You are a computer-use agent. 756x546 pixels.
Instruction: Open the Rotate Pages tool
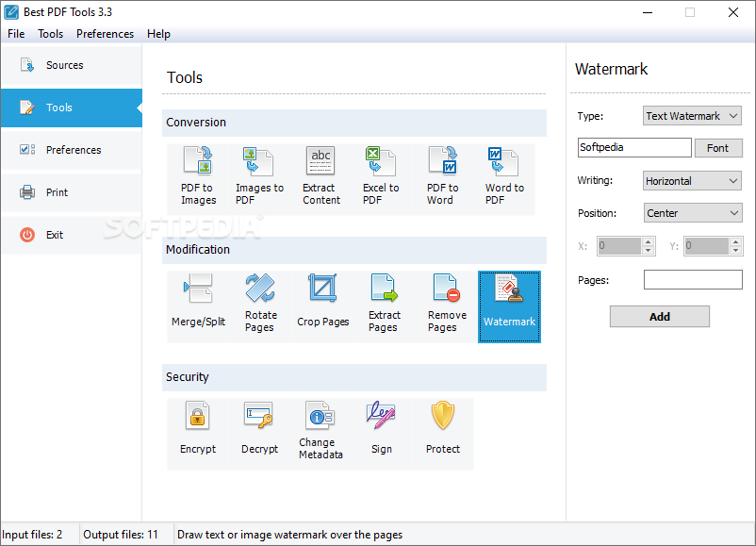(260, 306)
